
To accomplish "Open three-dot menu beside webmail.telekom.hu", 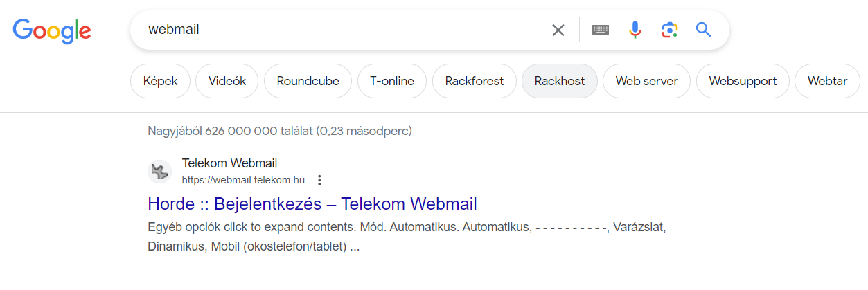I will [x=319, y=180].
